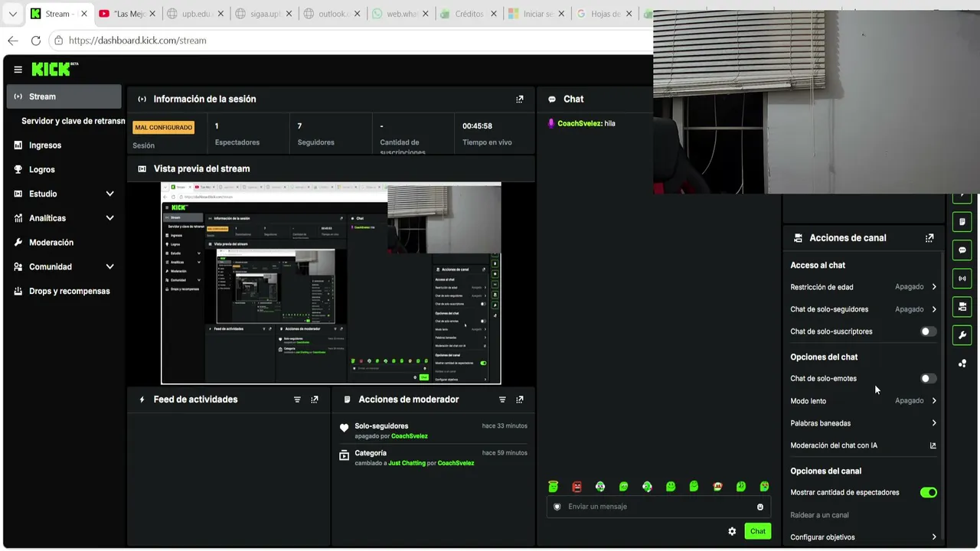Screen dimensions: 980x551
Task: Click the shield icon in message box
Action: (x=557, y=507)
